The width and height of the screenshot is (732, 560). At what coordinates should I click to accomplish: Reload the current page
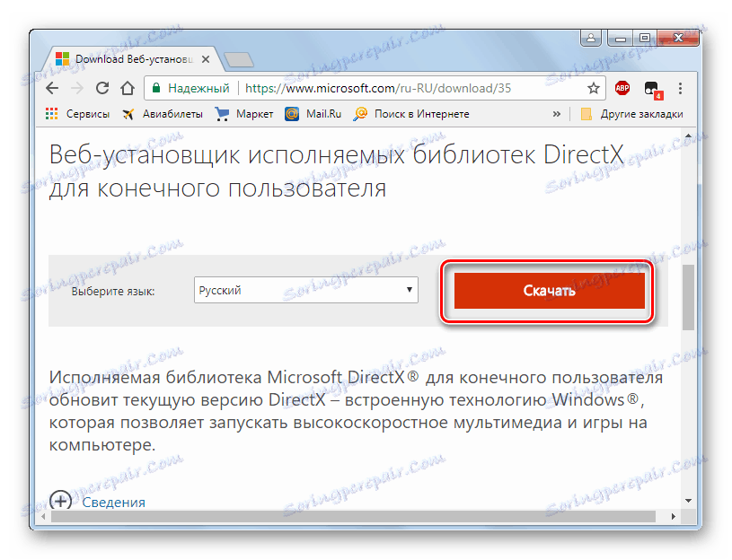pos(102,88)
